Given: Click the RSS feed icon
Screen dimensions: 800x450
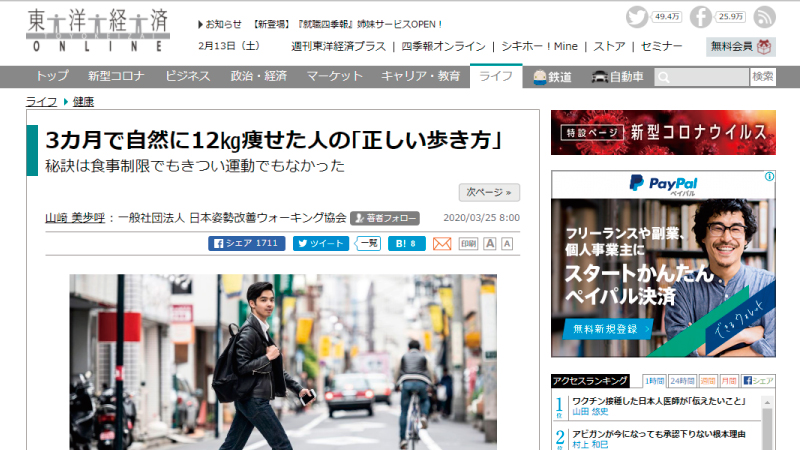Looking at the screenshot, I should click(764, 17).
